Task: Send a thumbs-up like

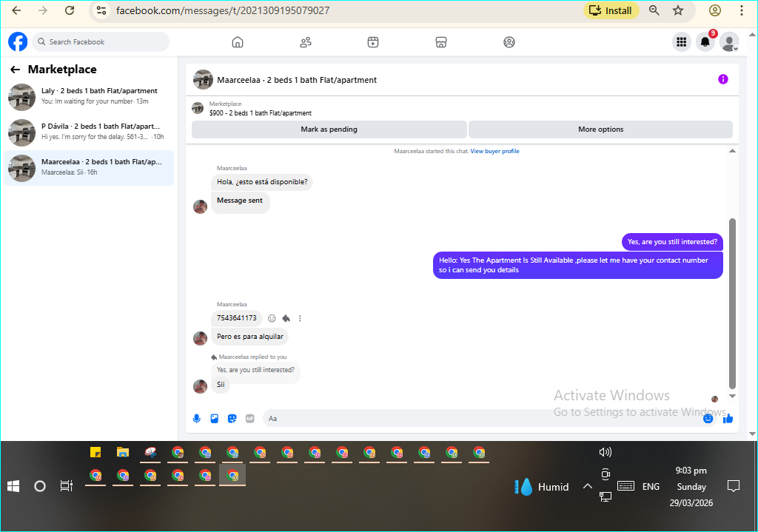Action: tap(728, 419)
